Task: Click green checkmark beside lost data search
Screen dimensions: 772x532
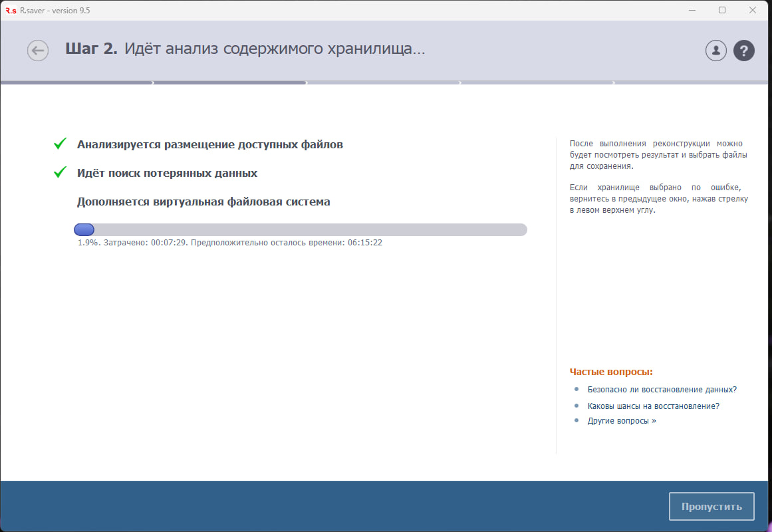Action: (x=61, y=172)
